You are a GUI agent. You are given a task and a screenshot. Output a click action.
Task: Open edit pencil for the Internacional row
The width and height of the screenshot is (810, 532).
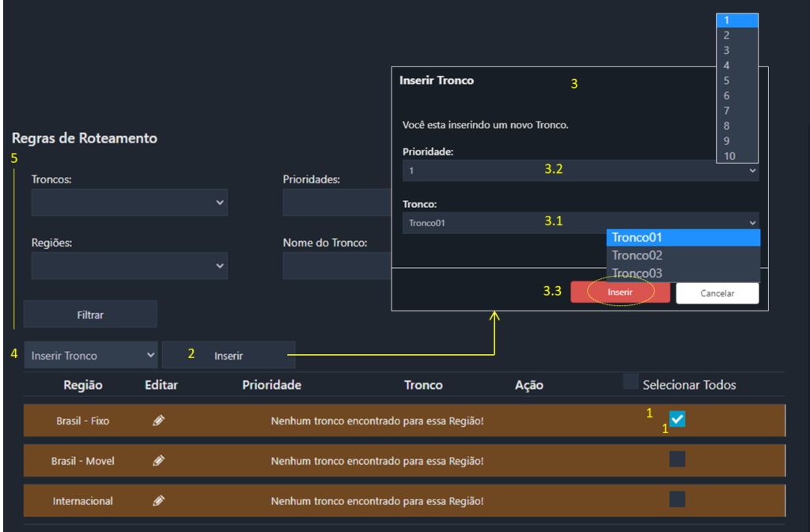pyautogui.click(x=158, y=500)
